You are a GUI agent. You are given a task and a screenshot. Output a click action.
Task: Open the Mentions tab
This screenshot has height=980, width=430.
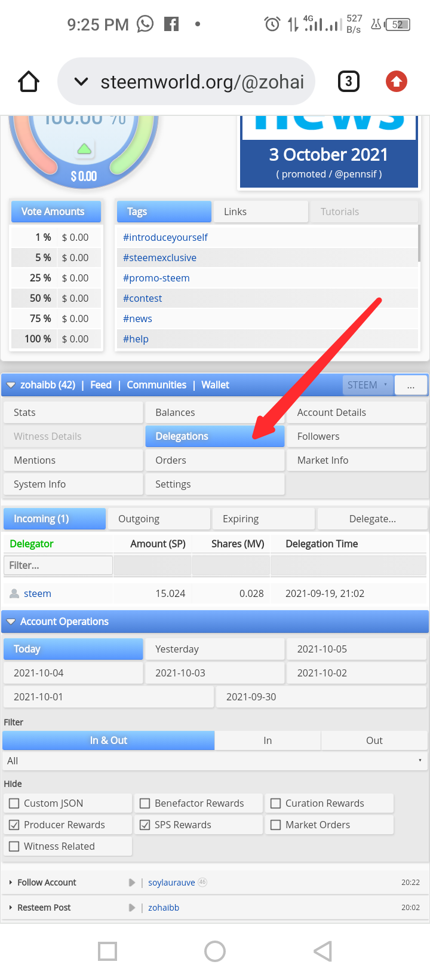73,460
